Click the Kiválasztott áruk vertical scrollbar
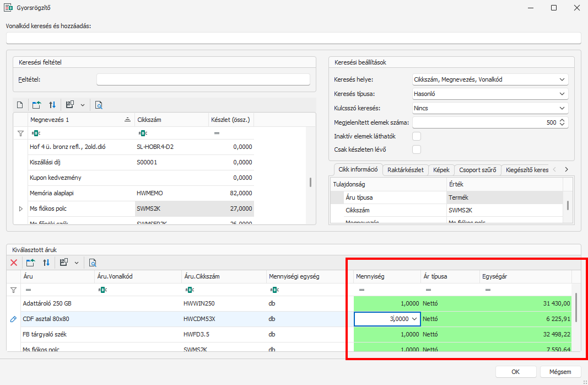This screenshot has height=385, width=588. click(576, 307)
